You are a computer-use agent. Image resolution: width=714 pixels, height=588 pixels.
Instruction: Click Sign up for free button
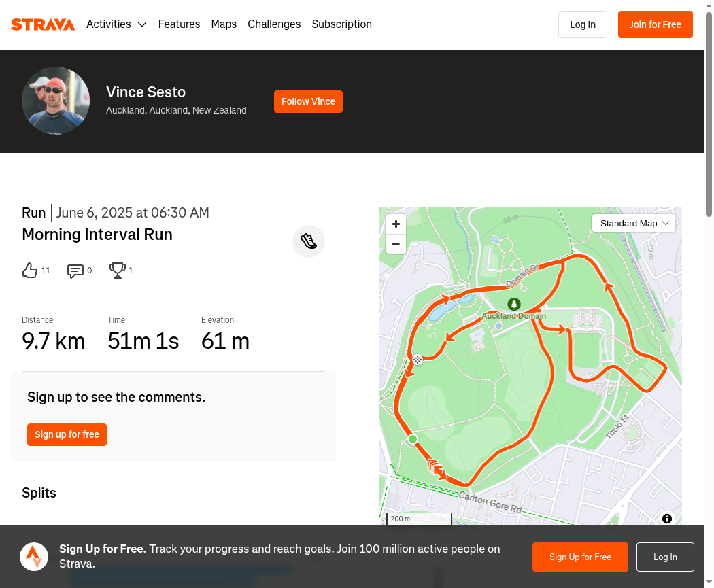(67, 434)
